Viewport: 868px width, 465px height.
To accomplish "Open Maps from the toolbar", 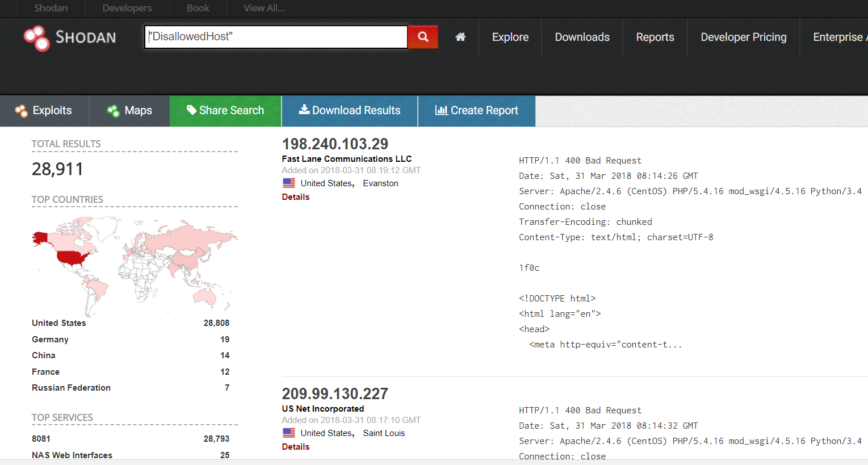I will [x=129, y=111].
